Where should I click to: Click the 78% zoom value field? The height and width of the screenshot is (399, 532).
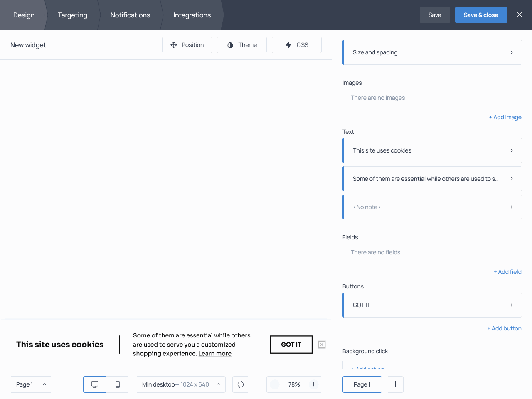tap(294, 384)
